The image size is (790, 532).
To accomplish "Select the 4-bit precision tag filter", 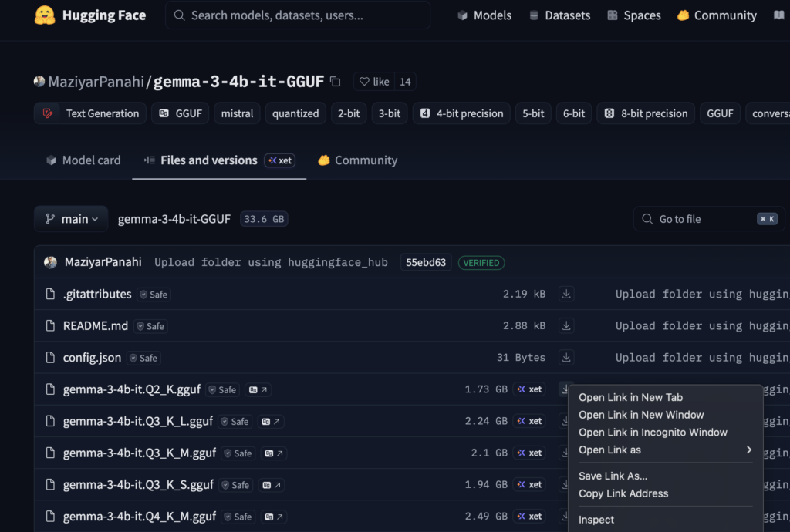I will [x=461, y=113].
